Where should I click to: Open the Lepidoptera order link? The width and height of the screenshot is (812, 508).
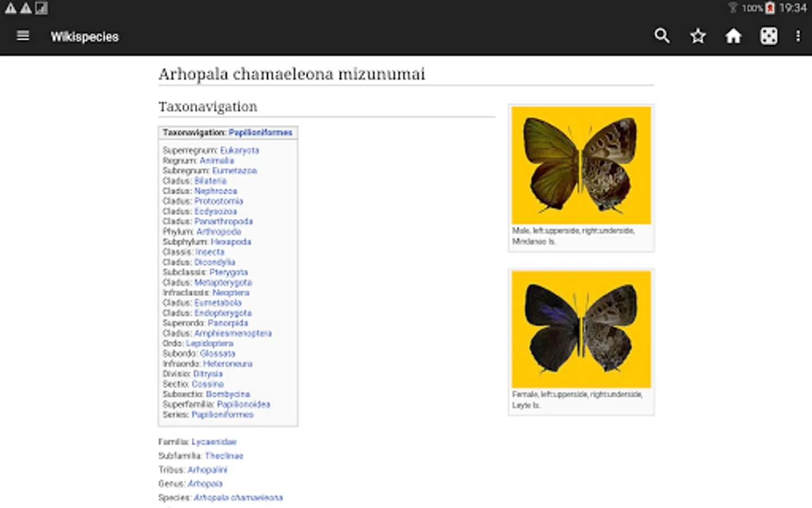(210, 343)
